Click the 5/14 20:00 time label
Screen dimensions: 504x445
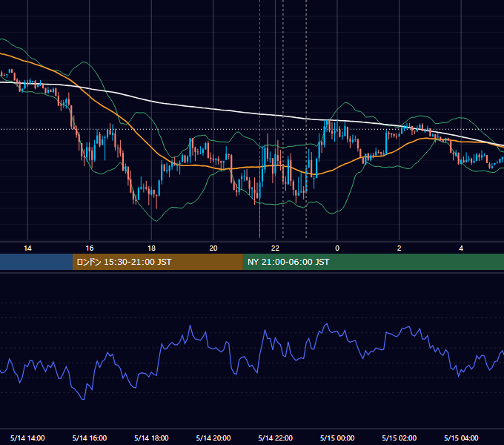(213, 438)
